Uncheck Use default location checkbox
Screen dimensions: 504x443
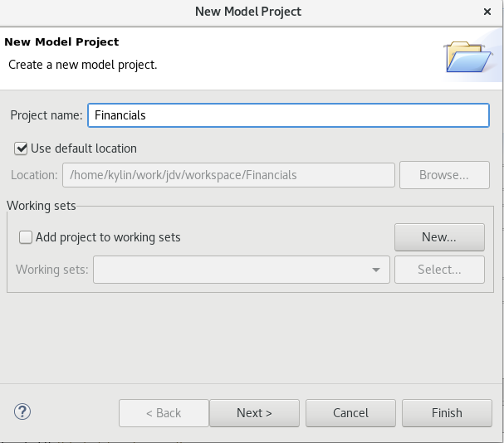[21, 148]
